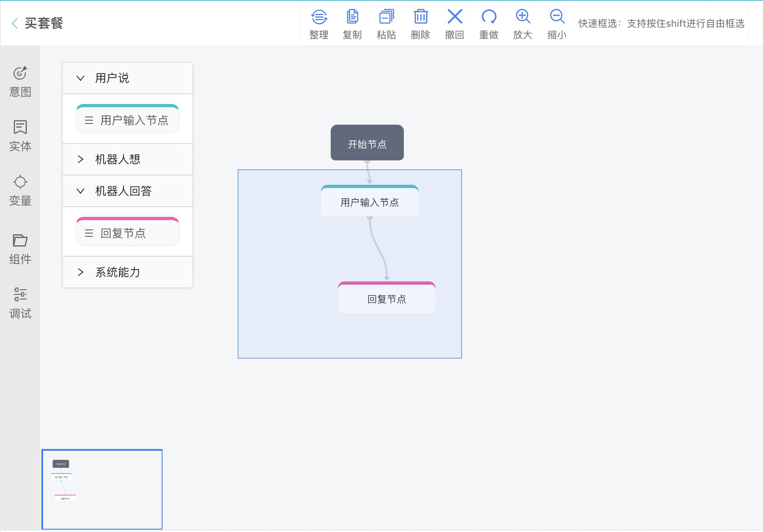Image resolution: width=763 pixels, height=532 pixels.
Task: Select the 回复节点 item in the palette
Action: [x=128, y=231]
